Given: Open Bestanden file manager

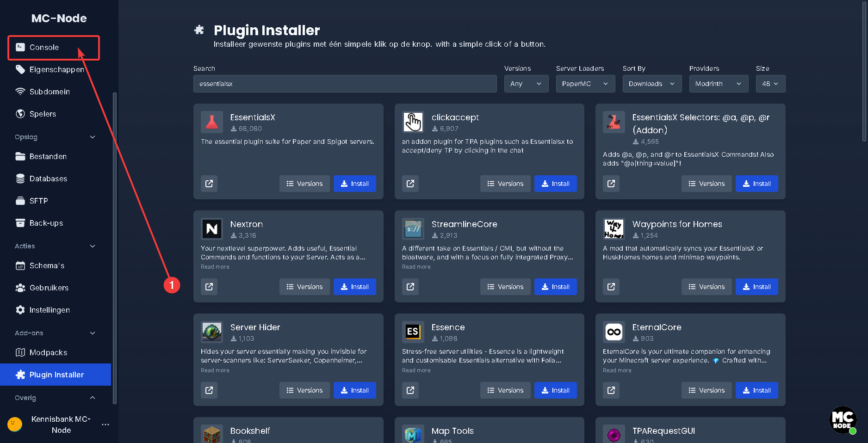Looking at the screenshot, I should (56, 156).
